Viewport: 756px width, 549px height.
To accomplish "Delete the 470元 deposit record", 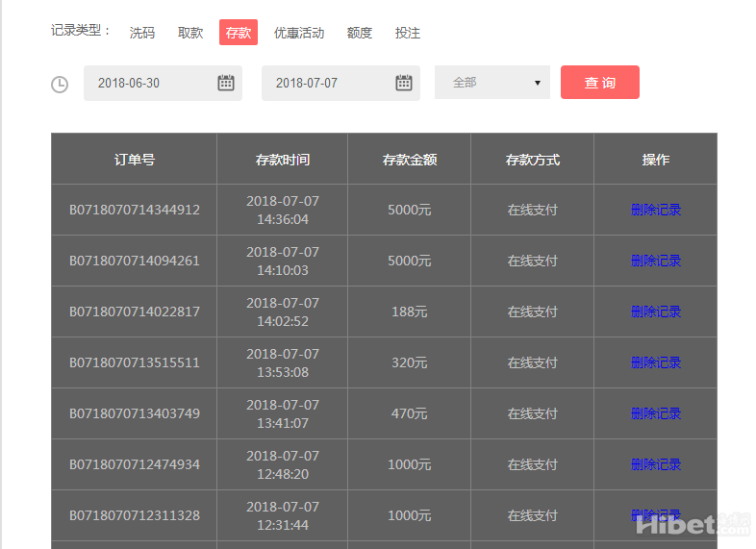I will (x=655, y=413).
